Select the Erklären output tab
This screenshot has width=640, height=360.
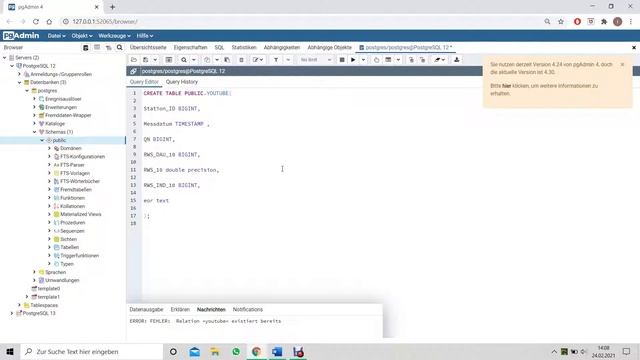[180, 310]
